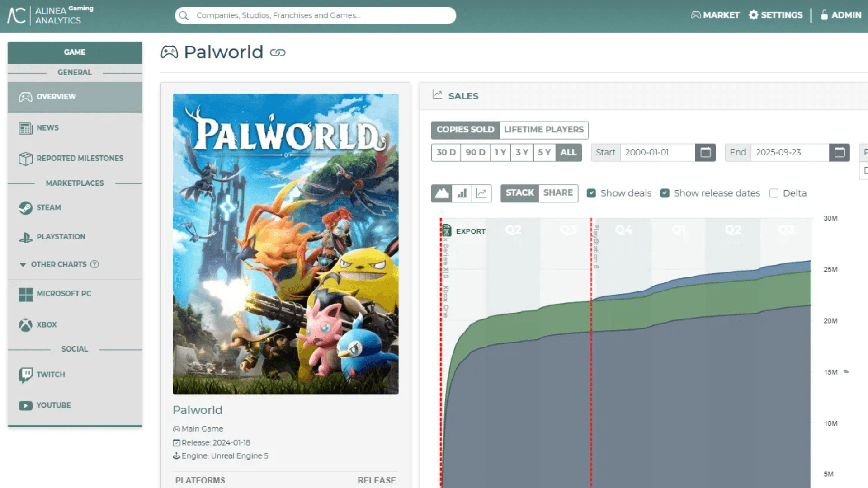Enable the Delta checkbox
Screen dimensions: 868x488
pyautogui.click(x=774, y=193)
